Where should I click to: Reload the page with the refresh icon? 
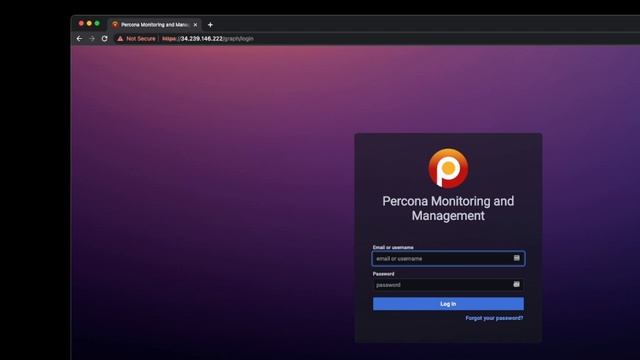(x=104, y=38)
